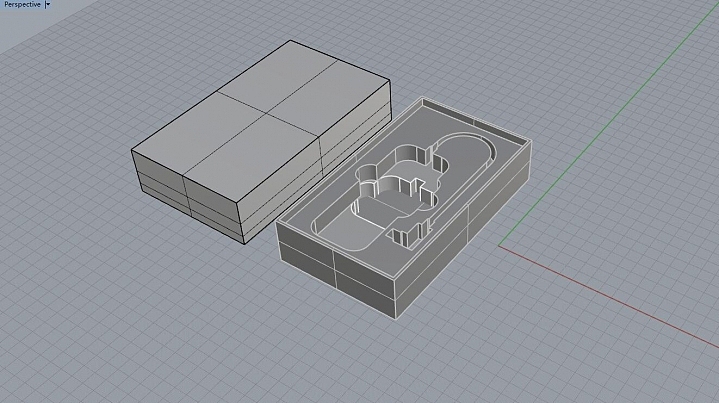719x403 pixels.
Task: Click the seam intersection on the closed box top
Action: click(268, 113)
